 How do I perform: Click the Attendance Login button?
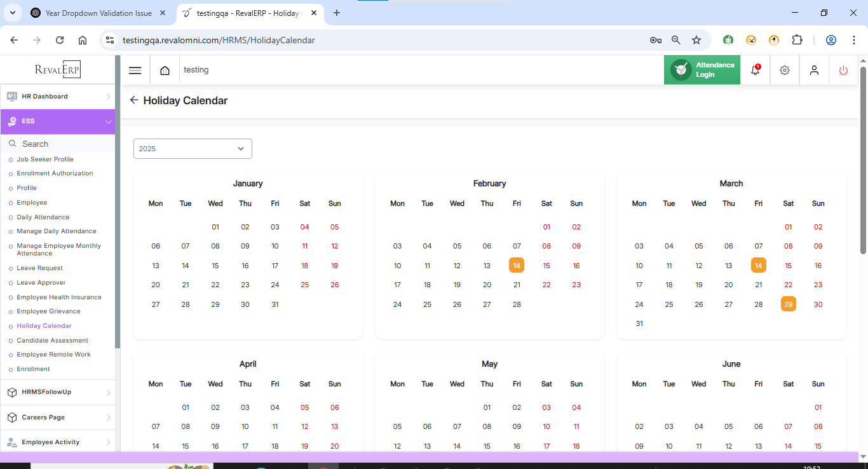click(702, 70)
